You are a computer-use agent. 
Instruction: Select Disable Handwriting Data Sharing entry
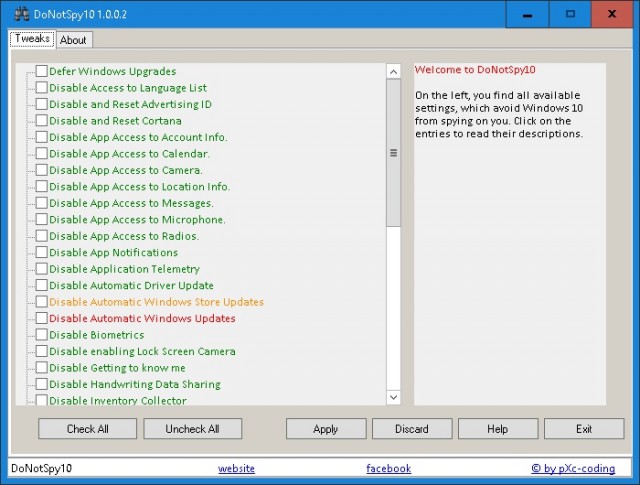pos(134,384)
